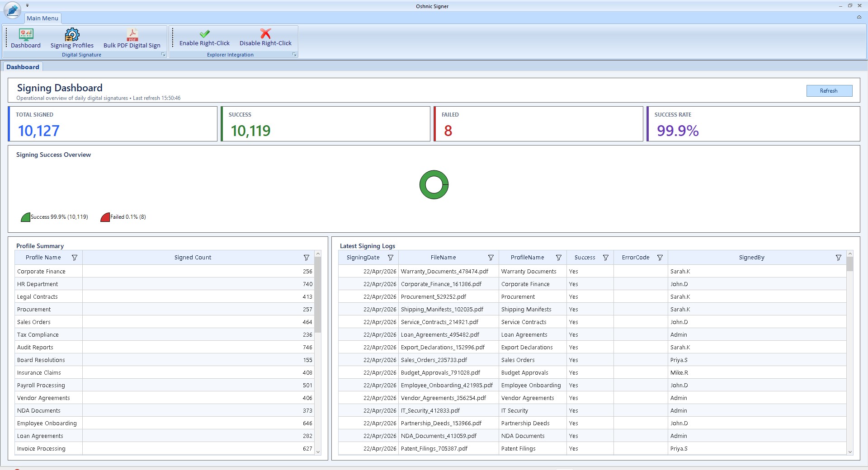
Task: Click Enable Right-Click green checkmark
Action: [x=204, y=34]
